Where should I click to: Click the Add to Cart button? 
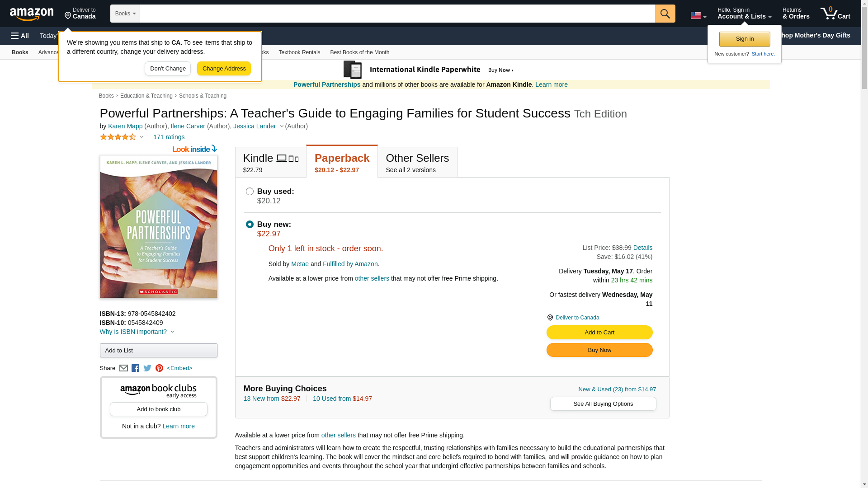pos(599,333)
